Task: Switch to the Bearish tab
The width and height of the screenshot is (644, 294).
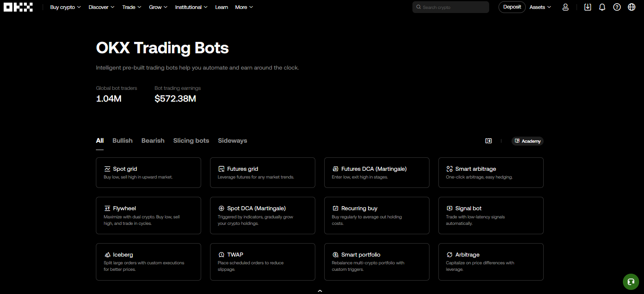Action: [x=153, y=141]
